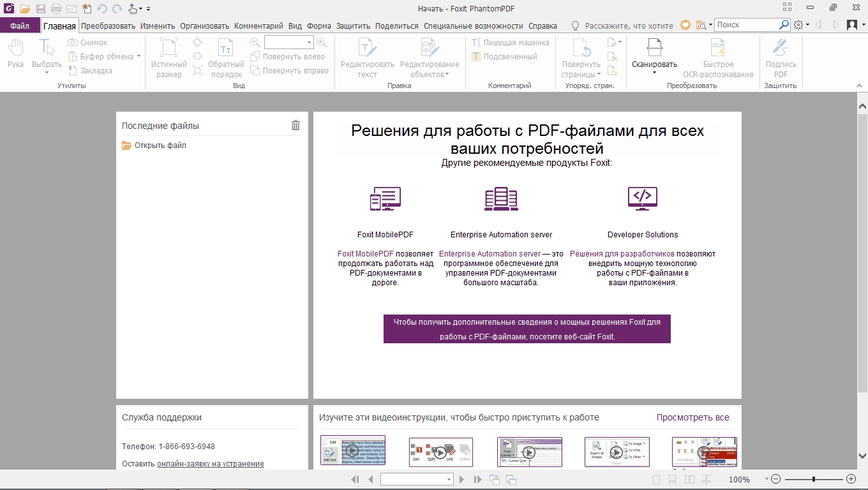
Task: Select the Подсвеченный highlight tool
Action: click(x=504, y=57)
